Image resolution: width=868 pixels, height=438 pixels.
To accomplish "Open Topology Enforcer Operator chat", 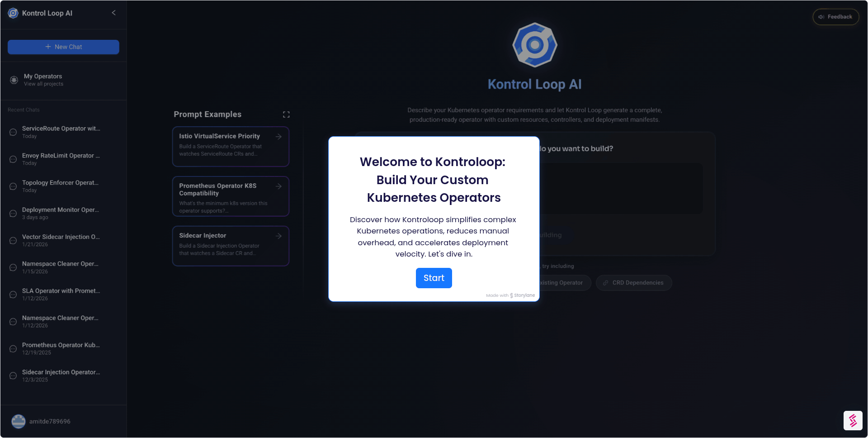I will [63, 186].
